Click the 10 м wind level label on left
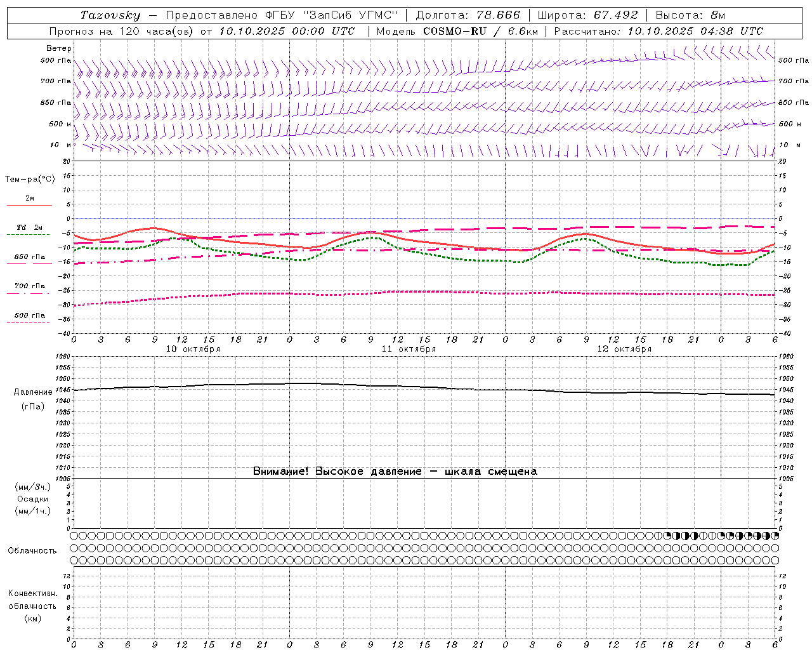The height and width of the screenshot is (650, 812). [60, 145]
